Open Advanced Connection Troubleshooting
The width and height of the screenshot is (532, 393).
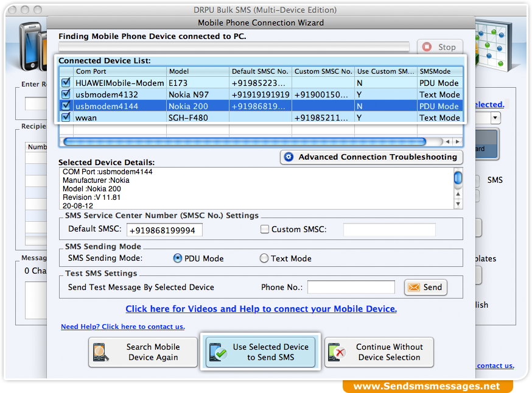pos(371,157)
